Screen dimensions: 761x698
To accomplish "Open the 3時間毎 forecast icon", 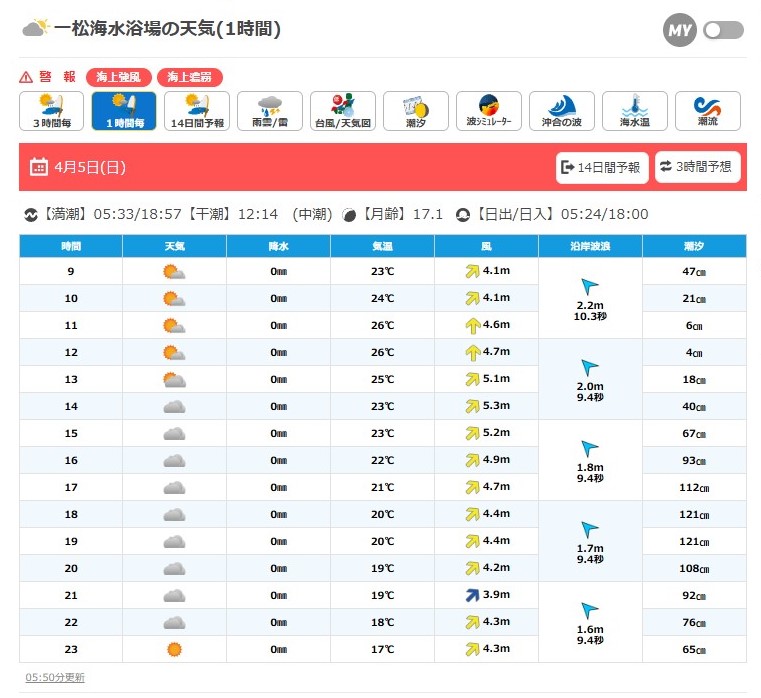I will click(x=52, y=111).
